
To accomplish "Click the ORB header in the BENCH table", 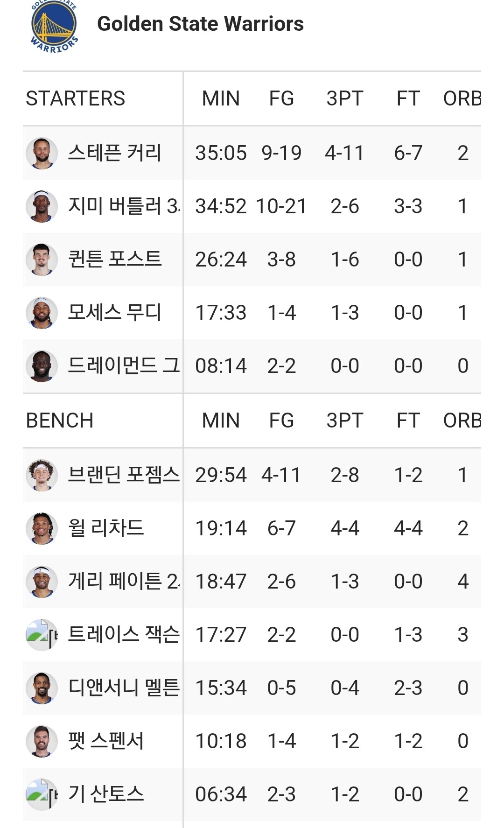I will pos(462,421).
